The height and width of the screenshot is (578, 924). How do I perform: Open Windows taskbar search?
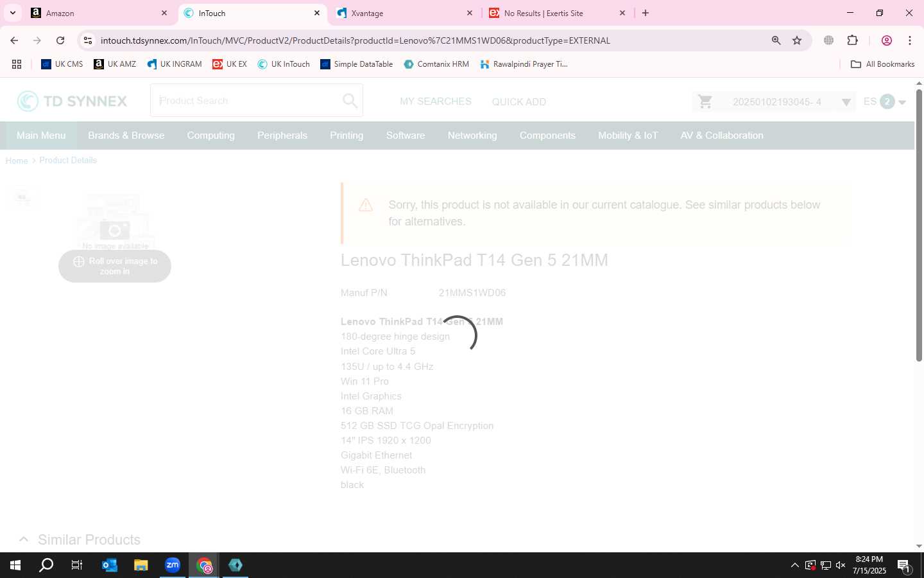pos(46,565)
